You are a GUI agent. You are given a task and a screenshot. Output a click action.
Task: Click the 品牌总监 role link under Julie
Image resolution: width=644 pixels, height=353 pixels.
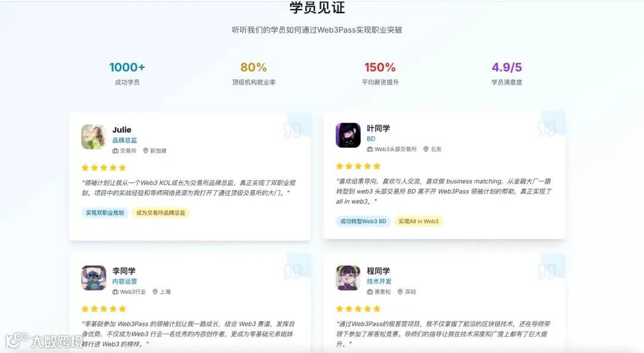tap(125, 140)
